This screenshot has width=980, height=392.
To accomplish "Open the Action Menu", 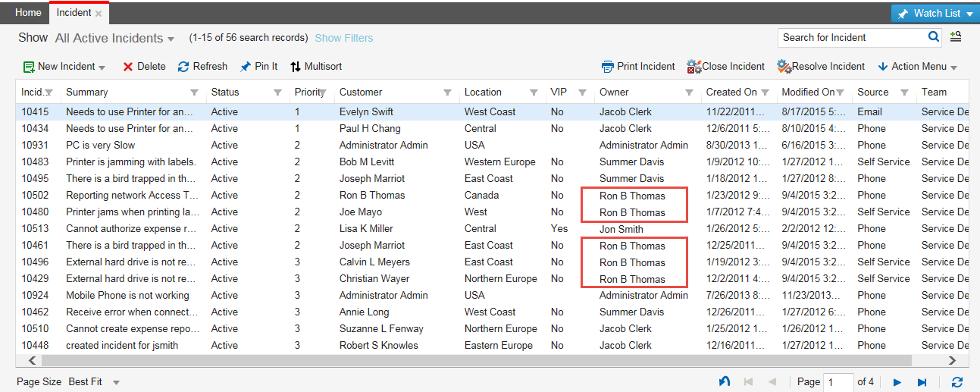I will tap(917, 67).
